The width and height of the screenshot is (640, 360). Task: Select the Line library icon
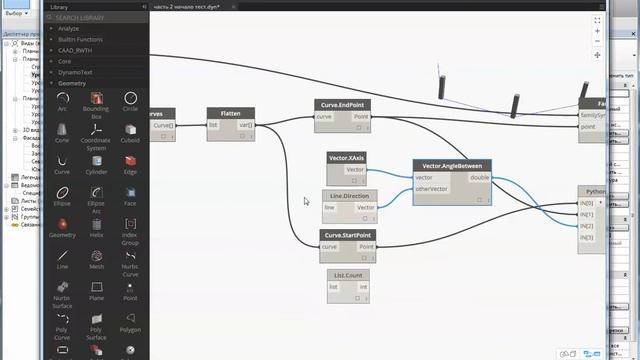(62, 256)
